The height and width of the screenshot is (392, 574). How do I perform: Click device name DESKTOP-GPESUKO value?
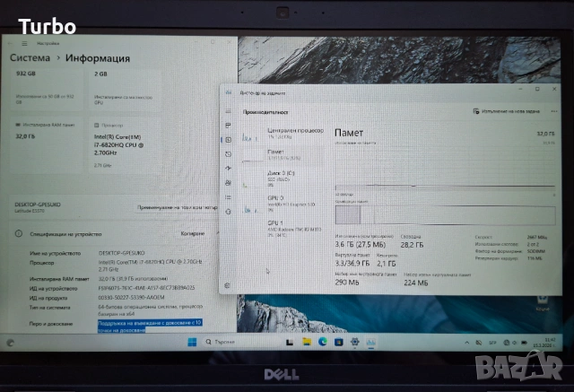[122, 253]
